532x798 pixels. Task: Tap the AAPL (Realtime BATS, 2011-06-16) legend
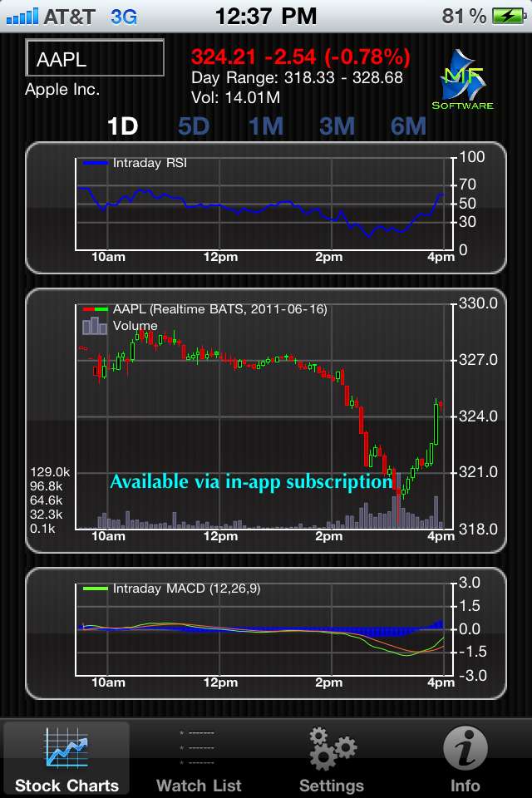point(220,309)
